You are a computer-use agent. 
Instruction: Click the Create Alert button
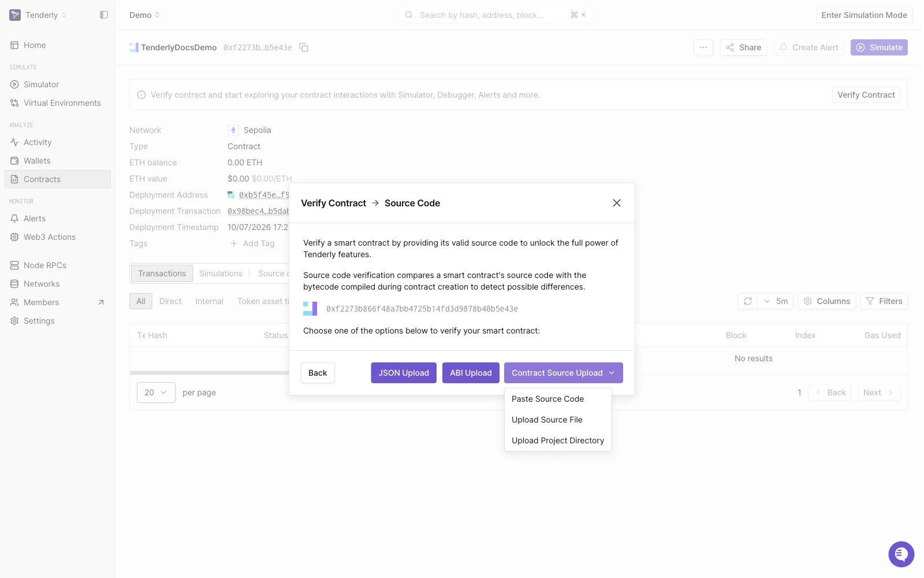tap(808, 47)
